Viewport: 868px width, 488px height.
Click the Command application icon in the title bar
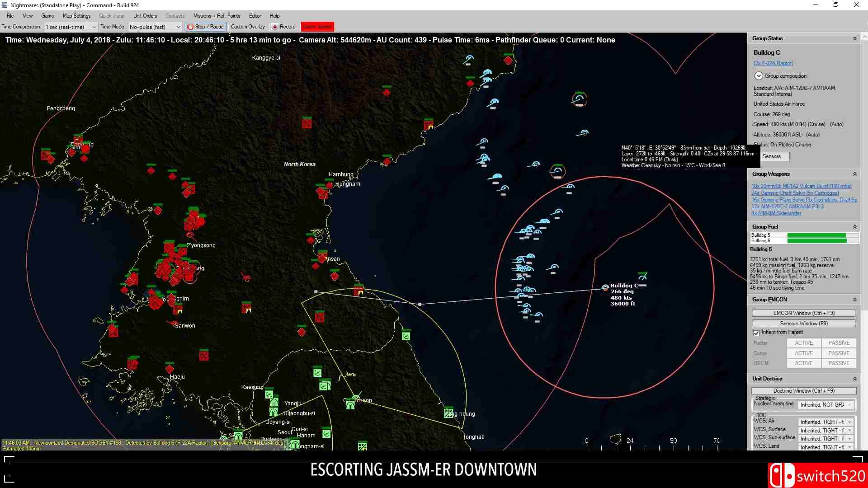(5, 5)
